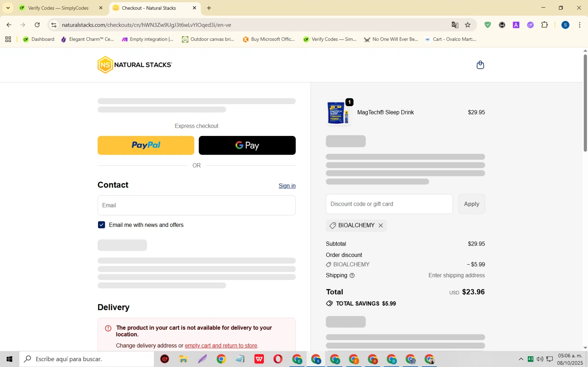Open the No One Will Ever Be... bookmark
Screen dimensions: 588x367
coord(391,39)
